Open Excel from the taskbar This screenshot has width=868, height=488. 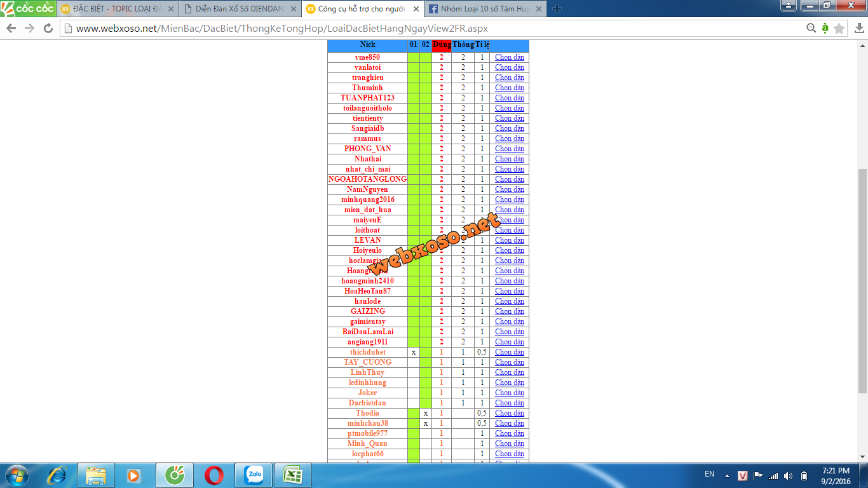[x=293, y=475]
